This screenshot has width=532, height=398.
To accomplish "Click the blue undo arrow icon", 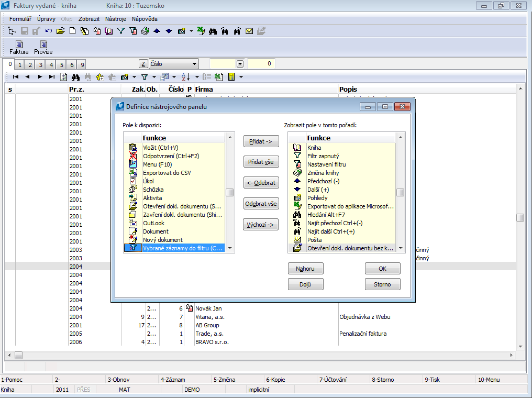I will (49, 31).
